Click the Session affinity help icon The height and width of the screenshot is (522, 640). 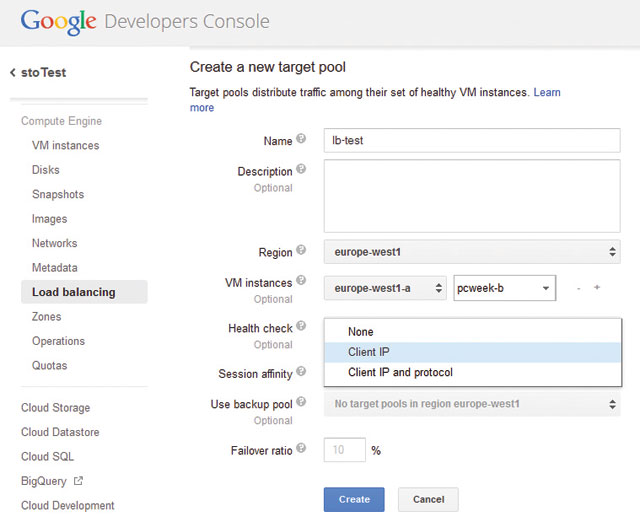coord(301,371)
